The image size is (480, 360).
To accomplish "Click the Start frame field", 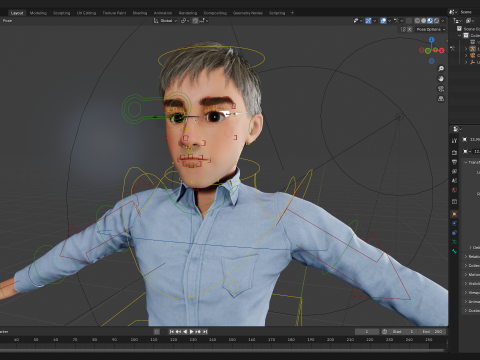I will [x=403, y=332].
